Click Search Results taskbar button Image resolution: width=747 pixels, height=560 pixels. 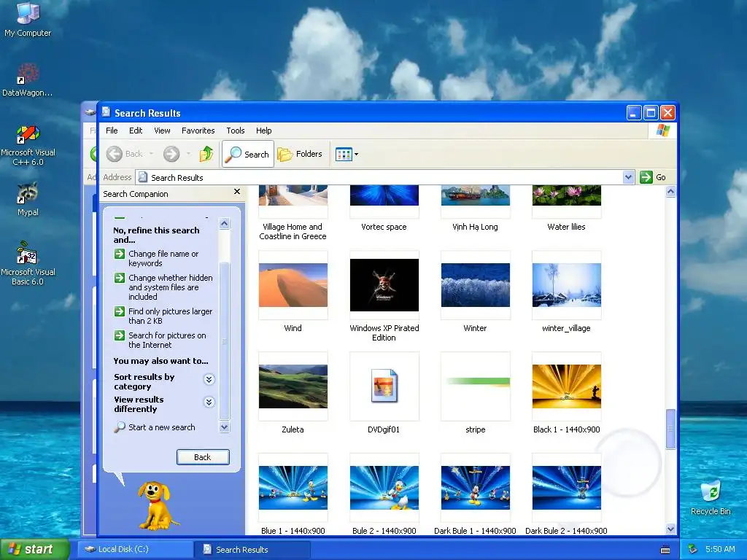point(252,549)
